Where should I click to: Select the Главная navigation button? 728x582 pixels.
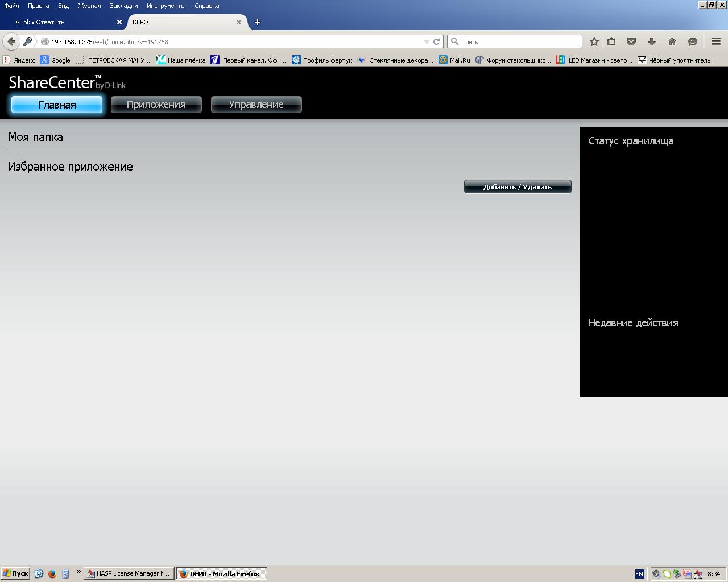click(x=57, y=105)
